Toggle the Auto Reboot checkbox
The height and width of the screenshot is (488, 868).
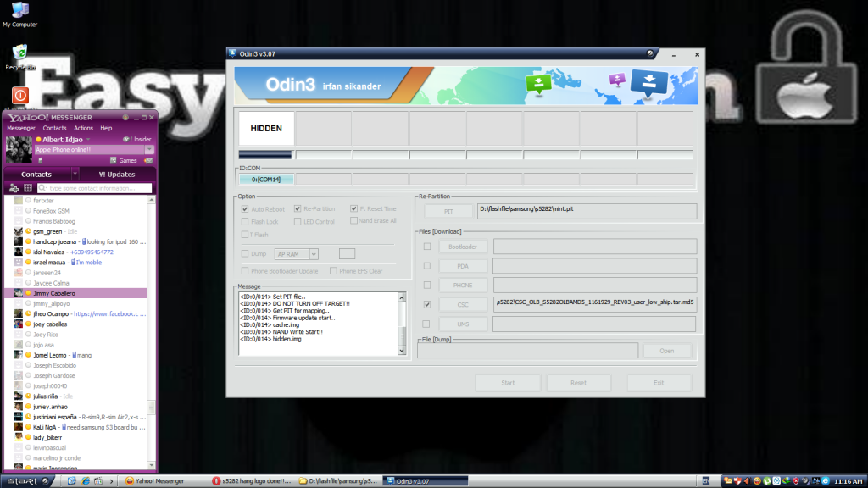coord(245,209)
